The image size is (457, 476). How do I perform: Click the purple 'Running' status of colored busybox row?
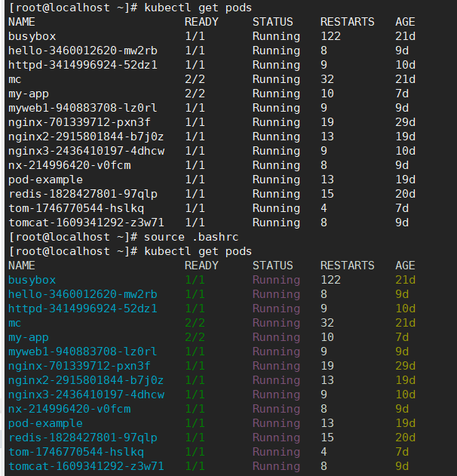point(277,280)
